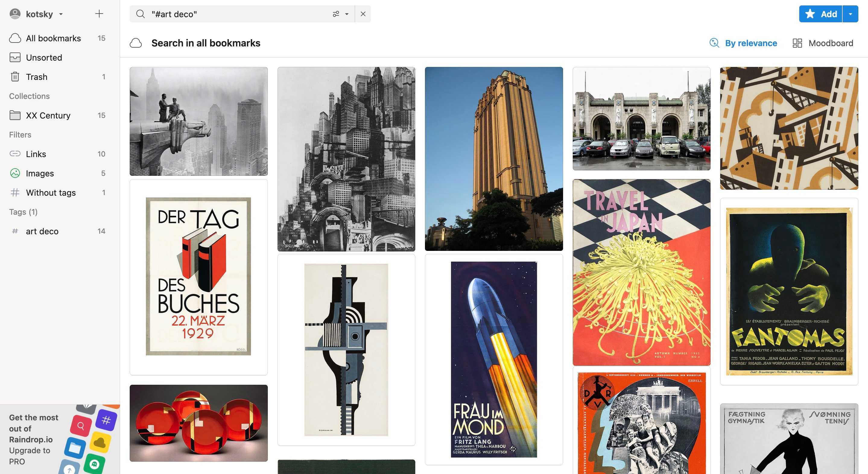The height and width of the screenshot is (474, 868).
Task: Open search filter options icon
Action: click(x=336, y=14)
